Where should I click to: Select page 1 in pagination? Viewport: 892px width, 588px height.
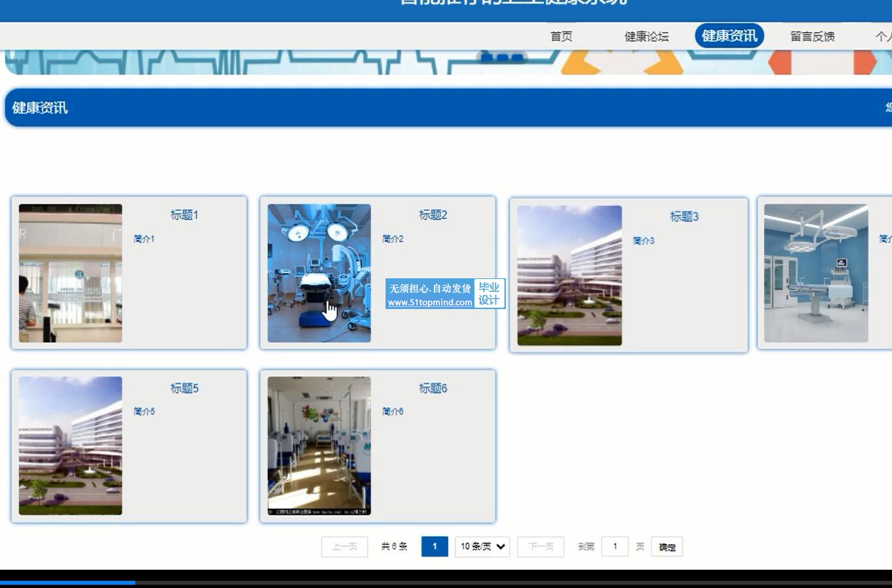point(435,547)
